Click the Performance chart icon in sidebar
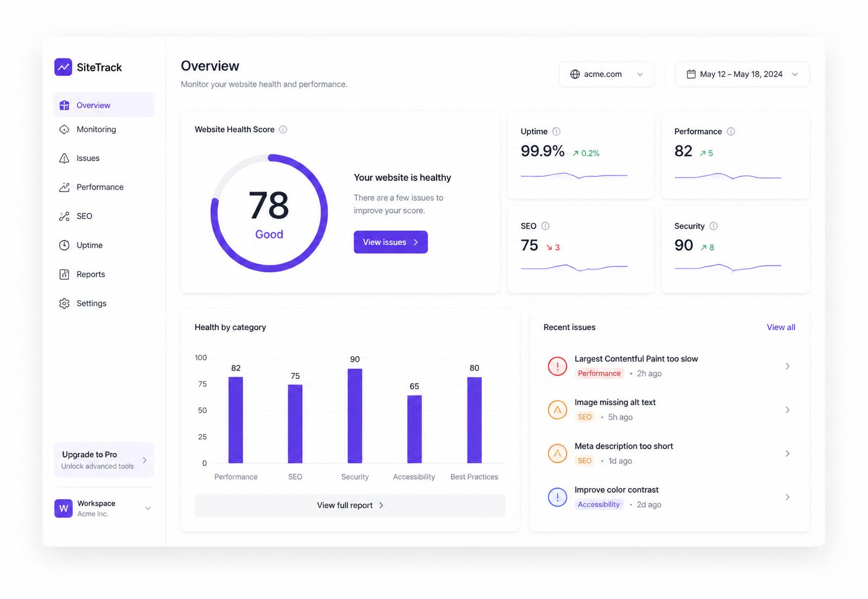This screenshot has width=868, height=599. (x=64, y=187)
